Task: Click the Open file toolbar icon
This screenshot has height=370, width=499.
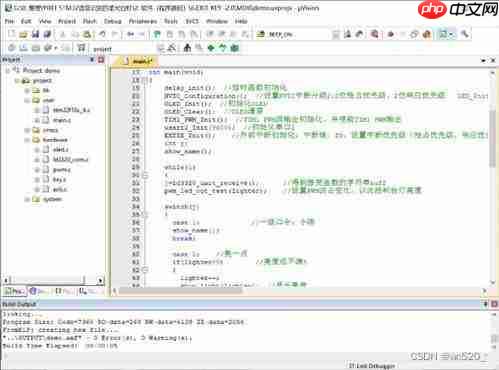Action: [x=23, y=34]
